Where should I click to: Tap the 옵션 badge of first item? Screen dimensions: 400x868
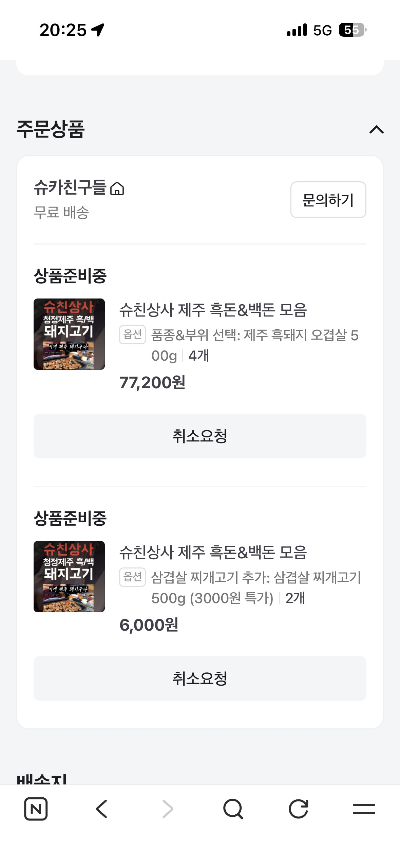coord(132,334)
